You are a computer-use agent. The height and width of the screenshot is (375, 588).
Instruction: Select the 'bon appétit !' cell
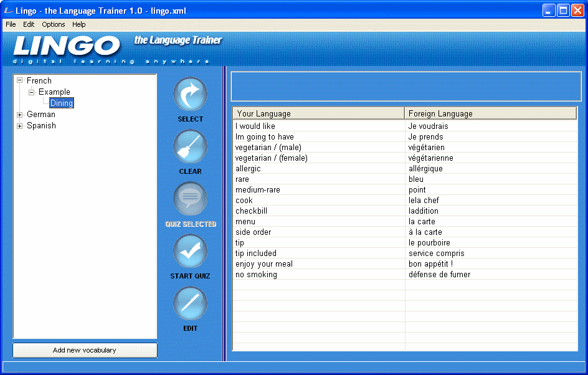point(491,264)
